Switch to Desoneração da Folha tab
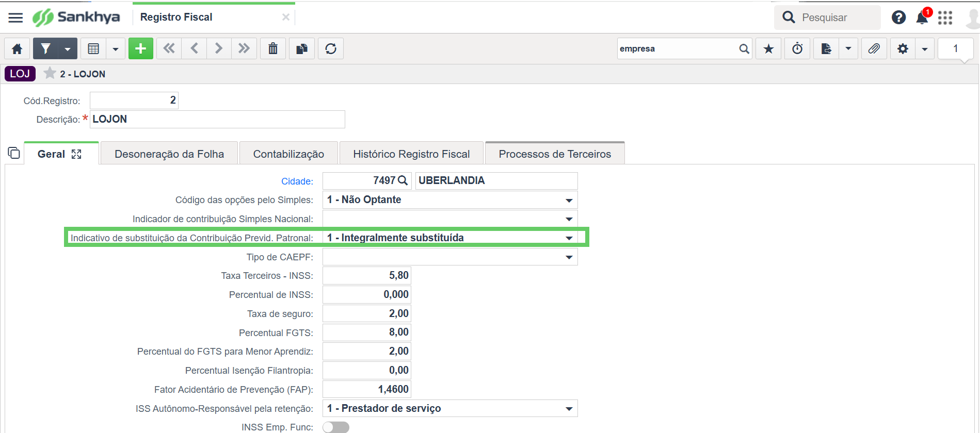Image resolution: width=980 pixels, height=433 pixels. click(x=169, y=154)
